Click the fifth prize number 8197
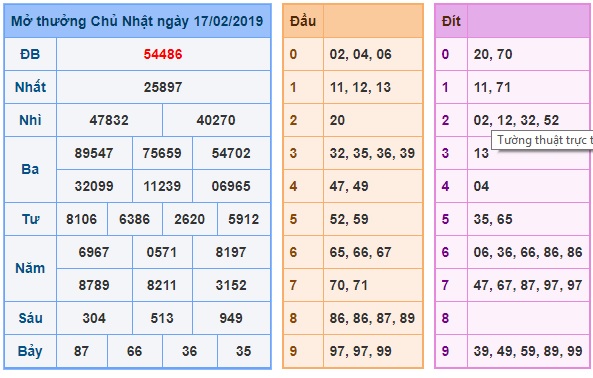593x378 pixels. (231, 252)
